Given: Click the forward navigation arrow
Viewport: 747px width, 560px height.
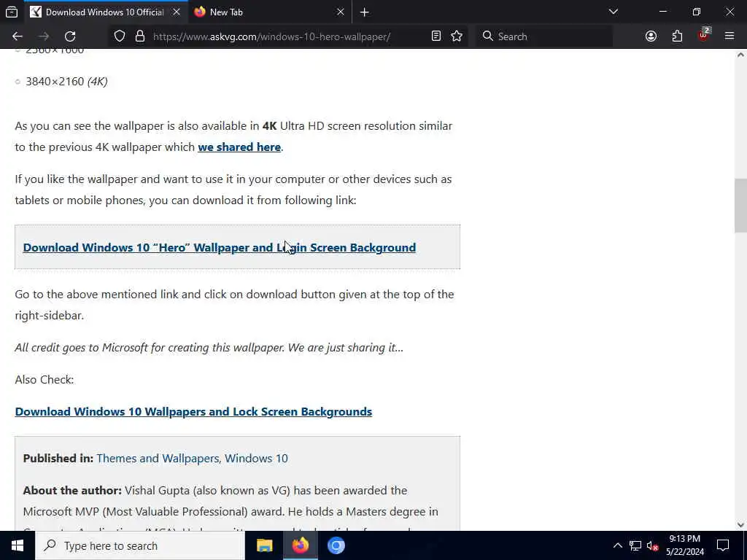Looking at the screenshot, I should coord(44,36).
